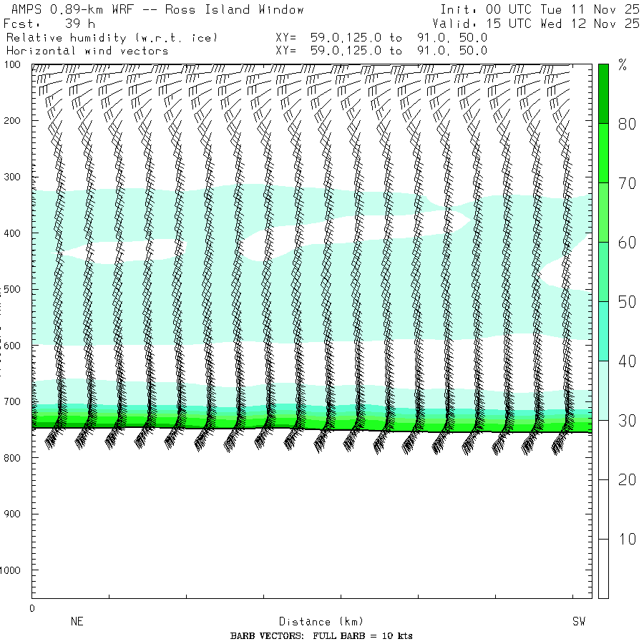This screenshot has width=644, height=644.
Task: Click the '20' color bar label
Action: click(x=627, y=479)
